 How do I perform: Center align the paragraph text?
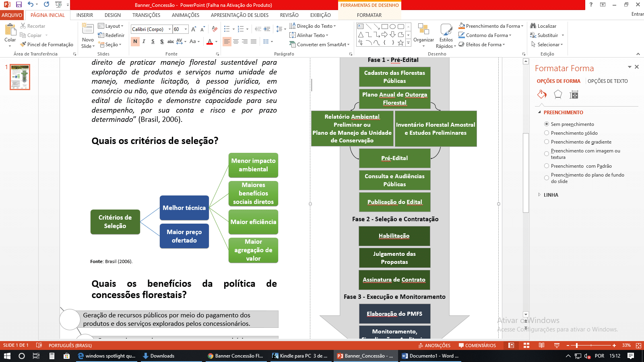pos(236,41)
